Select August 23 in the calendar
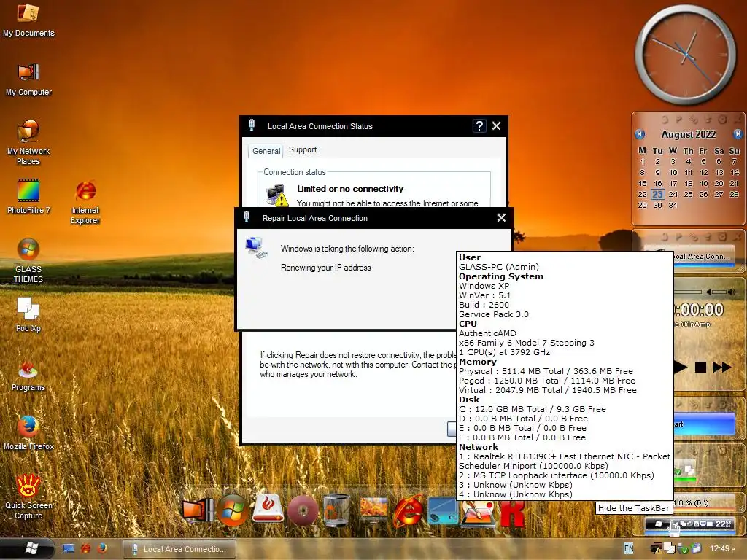 coord(657,194)
